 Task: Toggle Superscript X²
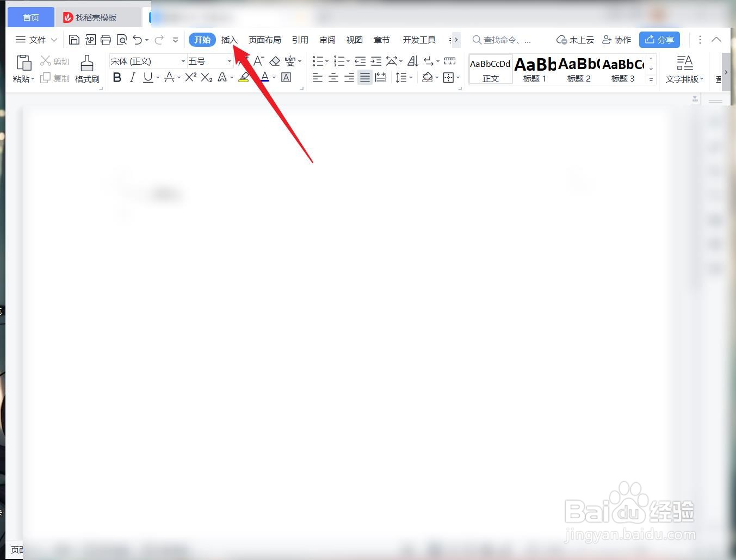[x=190, y=78]
